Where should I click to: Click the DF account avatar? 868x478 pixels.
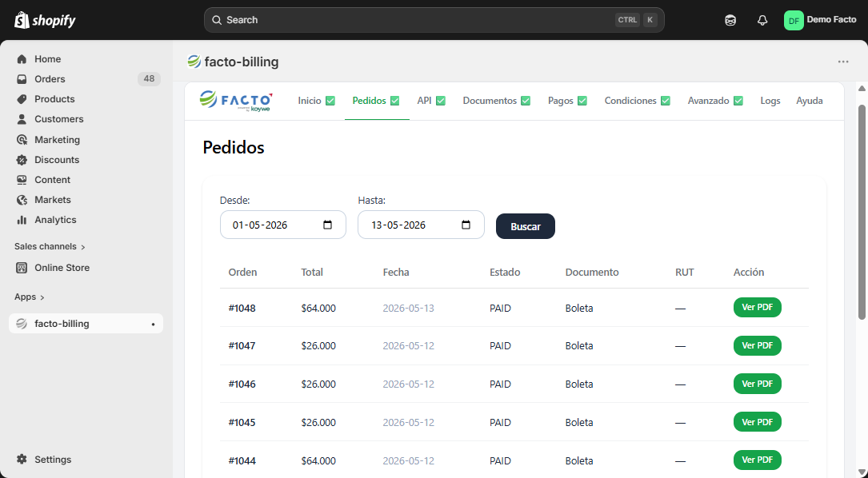[x=794, y=21]
